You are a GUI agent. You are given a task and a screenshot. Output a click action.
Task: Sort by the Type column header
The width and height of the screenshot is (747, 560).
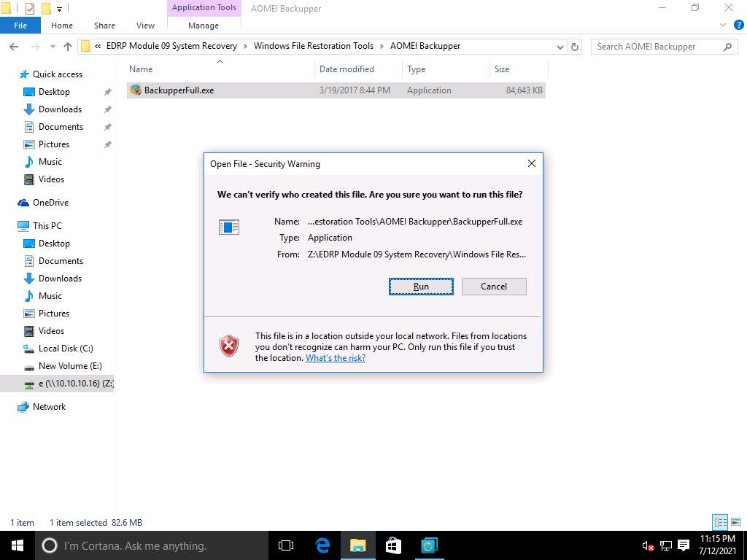446,69
